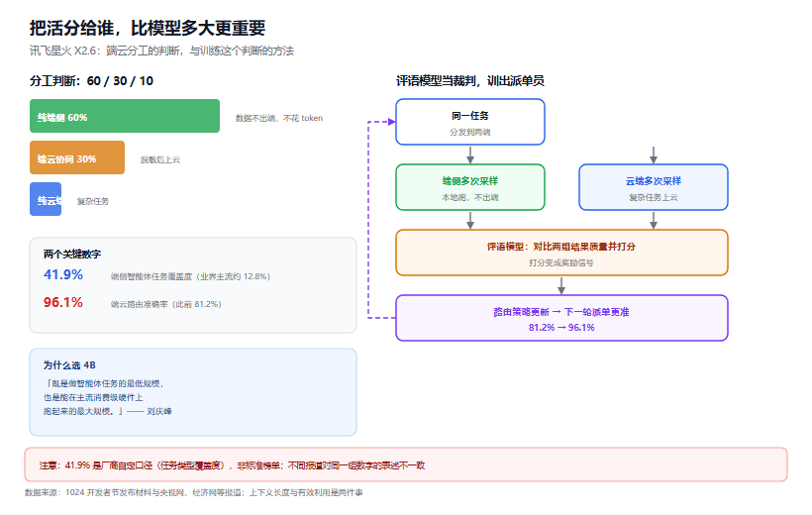Click the heading "评语模型当裁判，训出派单员"
This screenshot has width=812, height=515.
[x=469, y=81]
